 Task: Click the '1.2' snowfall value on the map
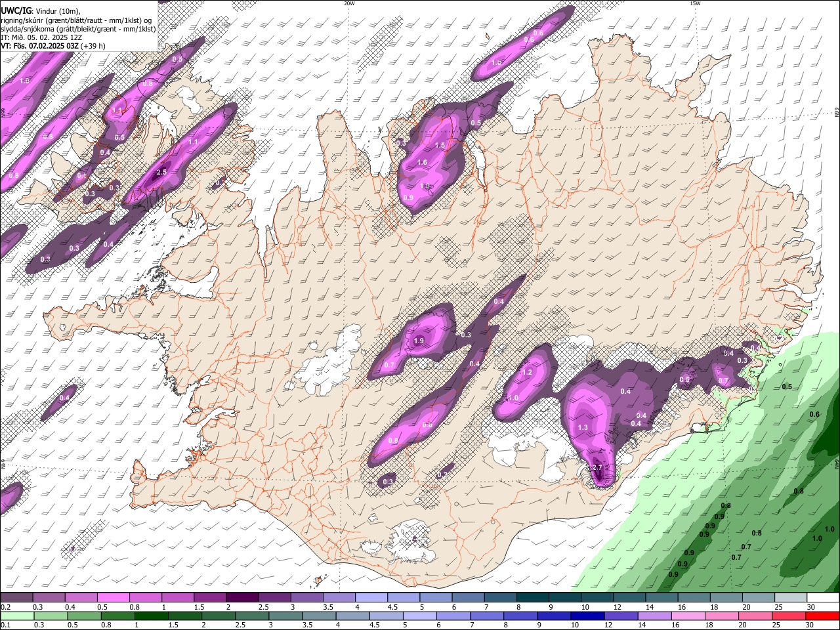pos(526,372)
